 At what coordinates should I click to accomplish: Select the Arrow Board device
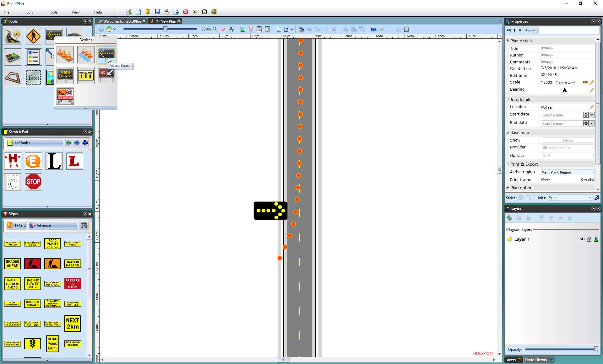[x=106, y=54]
